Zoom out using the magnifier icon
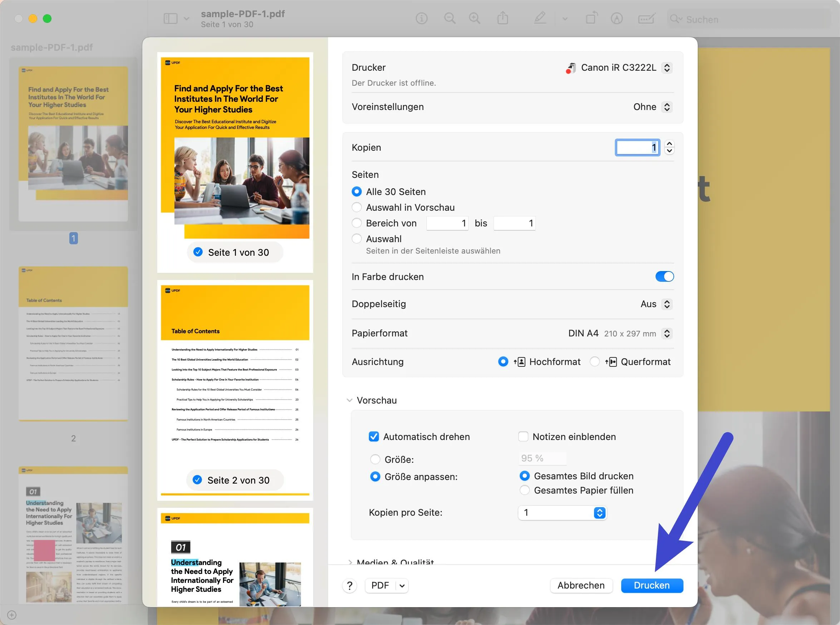This screenshot has width=840, height=625. tap(449, 18)
